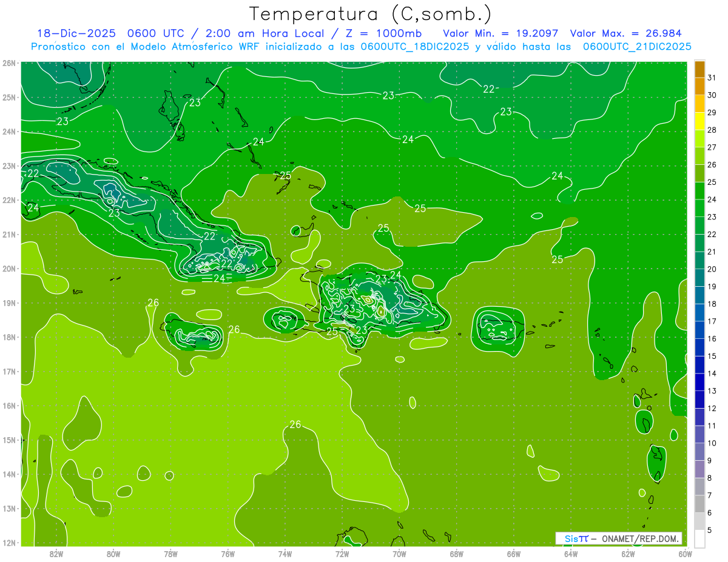Click the '82W' longitude axis label
Screen dimensions: 728x562
(56, 554)
